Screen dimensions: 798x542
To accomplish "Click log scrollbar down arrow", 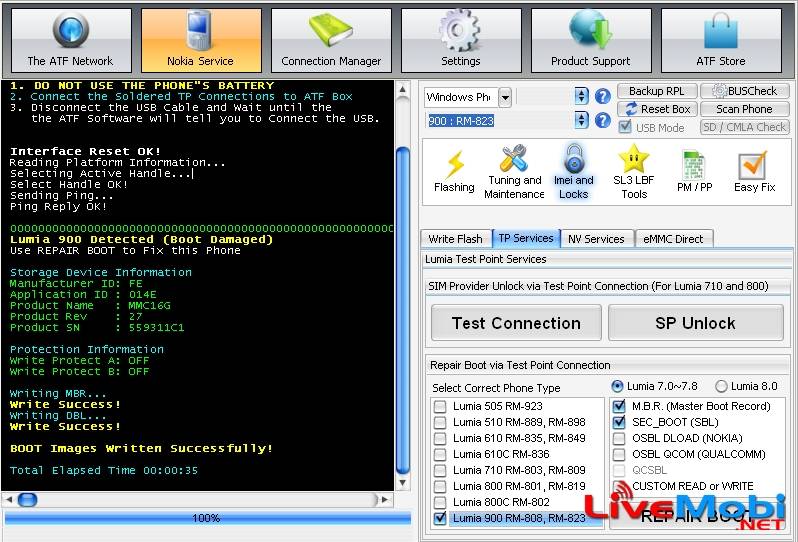I will click(x=403, y=482).
